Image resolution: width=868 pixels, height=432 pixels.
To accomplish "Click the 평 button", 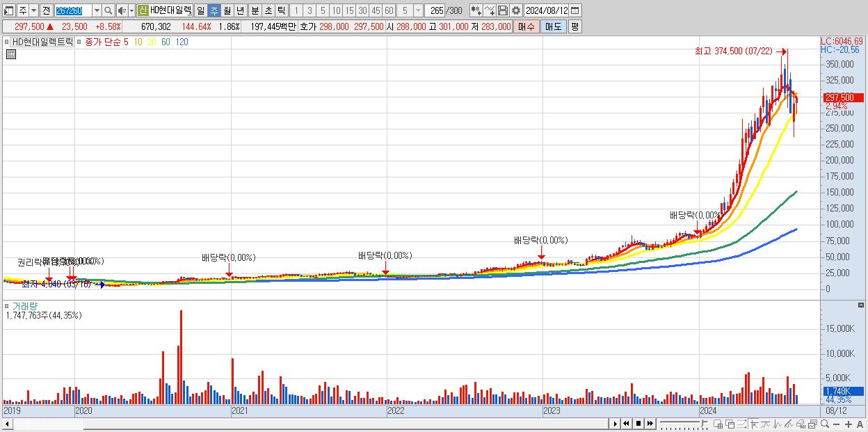I will [x=574, y=26].
